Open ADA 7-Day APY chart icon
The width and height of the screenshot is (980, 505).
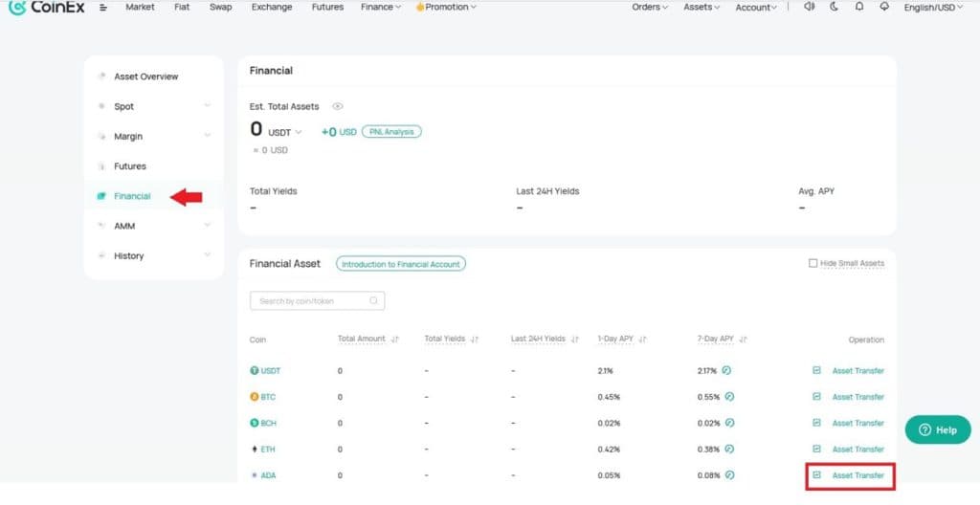(x=729, y=475)
